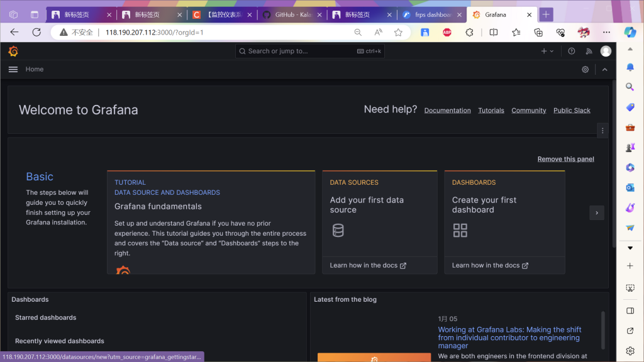The width and height of the screenshot is (644, 362).
Task: Click the Home breadcrumb
Action: click(35, 69)
